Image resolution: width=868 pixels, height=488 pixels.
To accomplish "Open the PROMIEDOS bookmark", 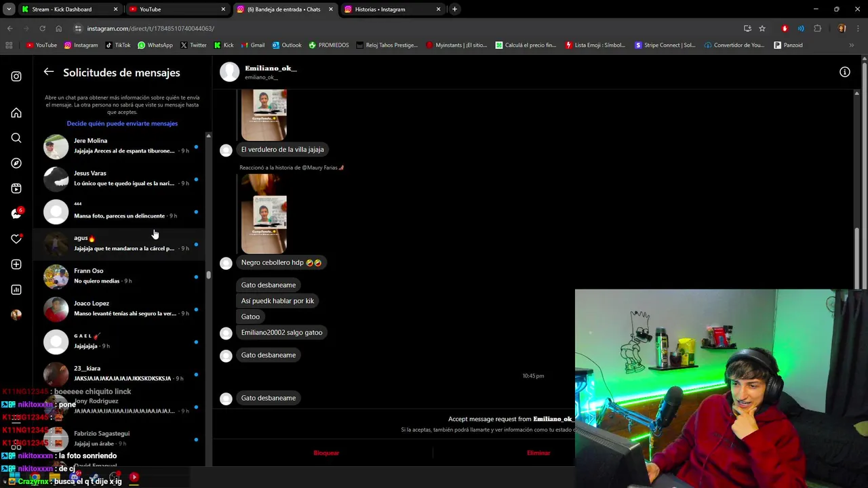I will pyautogui.click(x=329, y=45).
